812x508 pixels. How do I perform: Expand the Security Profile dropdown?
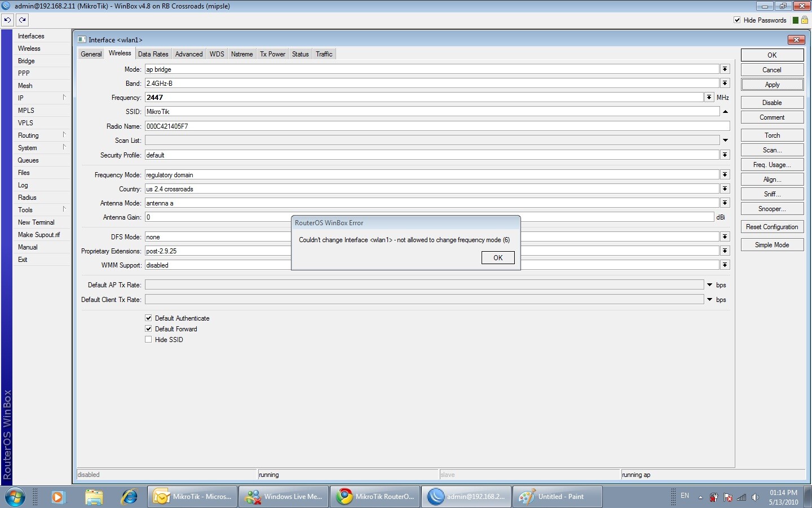tap(725, 155)
